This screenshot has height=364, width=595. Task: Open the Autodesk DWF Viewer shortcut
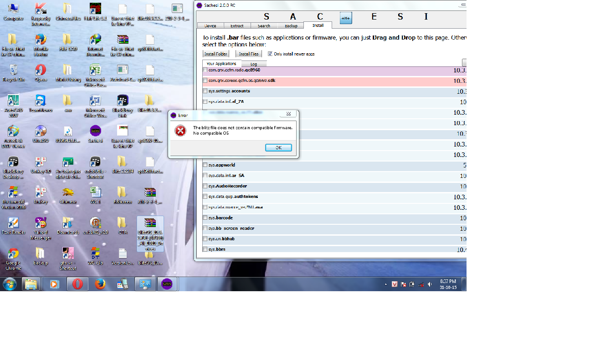tap(13, 136)
